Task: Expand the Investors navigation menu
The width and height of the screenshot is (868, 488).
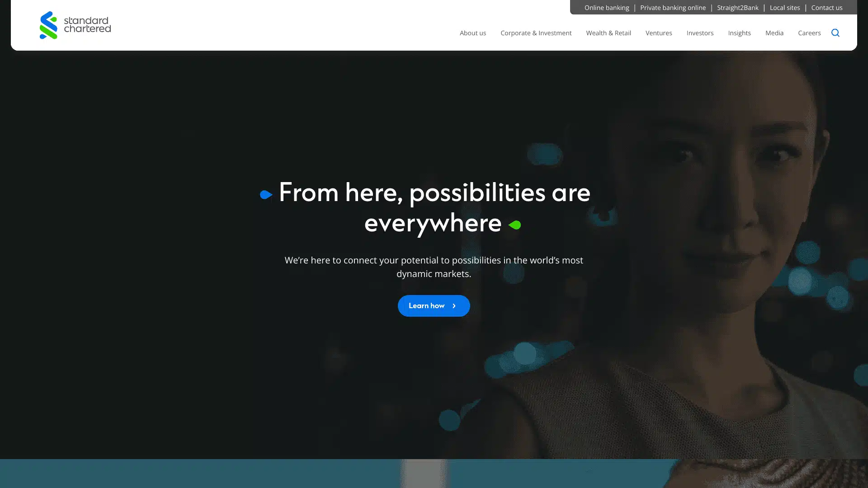Action: tap(700, 33)
